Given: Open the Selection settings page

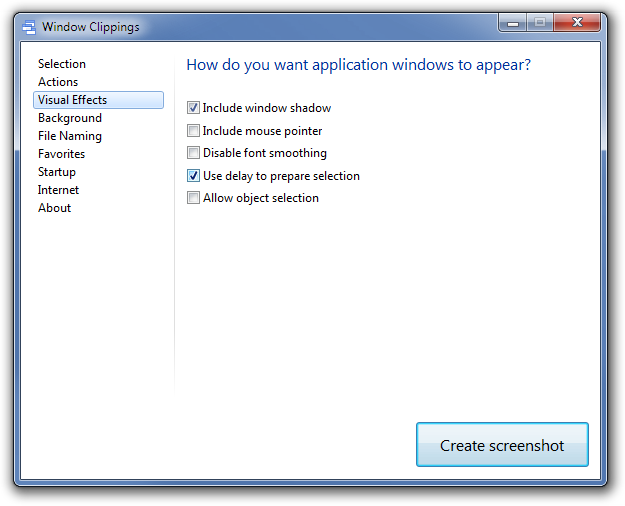Looking at the screenshot, I should (62, 64).
